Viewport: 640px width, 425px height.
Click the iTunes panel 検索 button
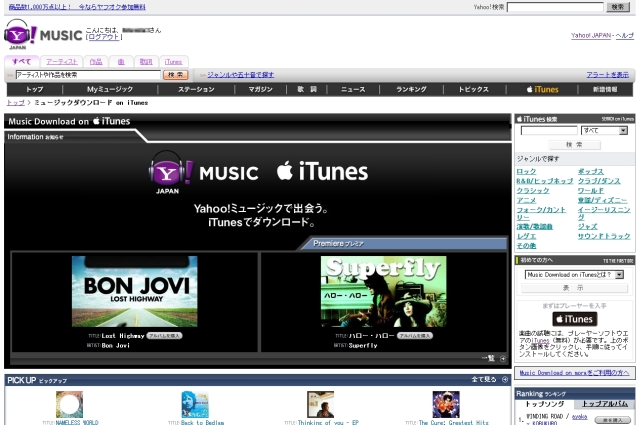[x=574, y=145]
